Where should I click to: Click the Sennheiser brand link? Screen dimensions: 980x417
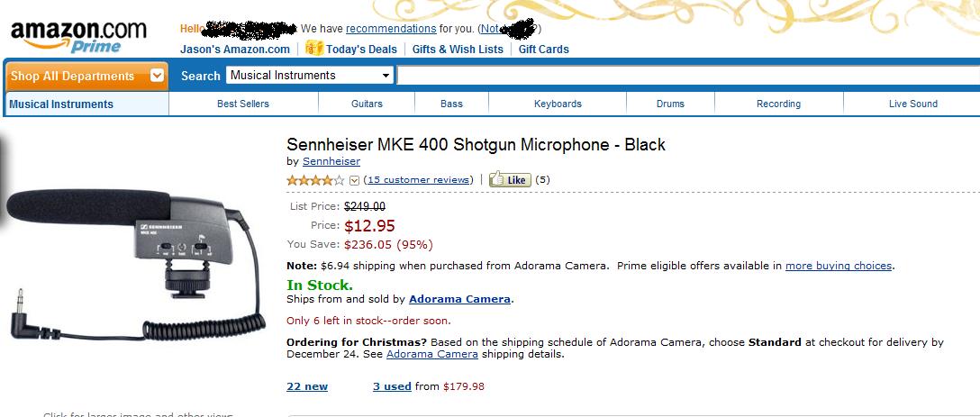pos(331,162)
